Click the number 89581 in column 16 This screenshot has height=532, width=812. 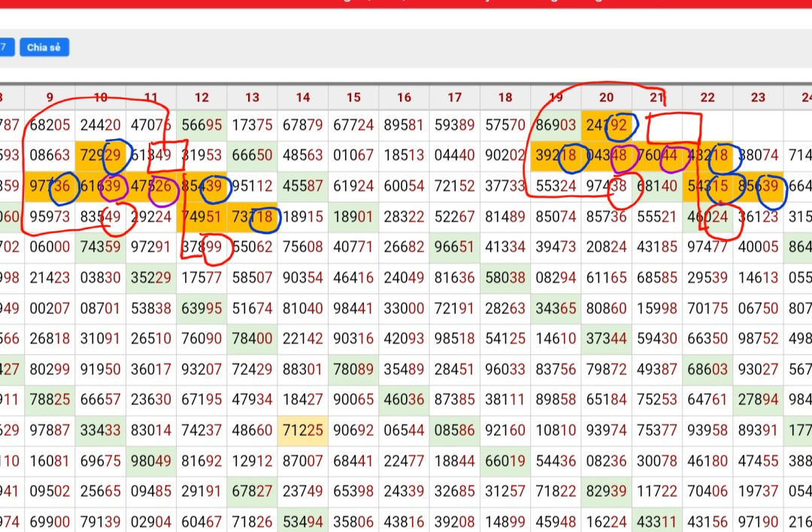(x=404, y=125)
